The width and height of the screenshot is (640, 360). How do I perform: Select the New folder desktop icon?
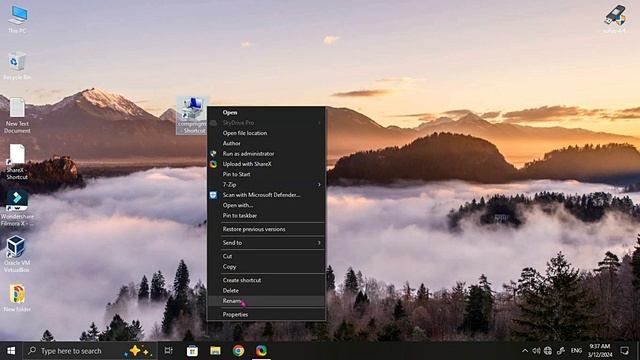(17, 298)
